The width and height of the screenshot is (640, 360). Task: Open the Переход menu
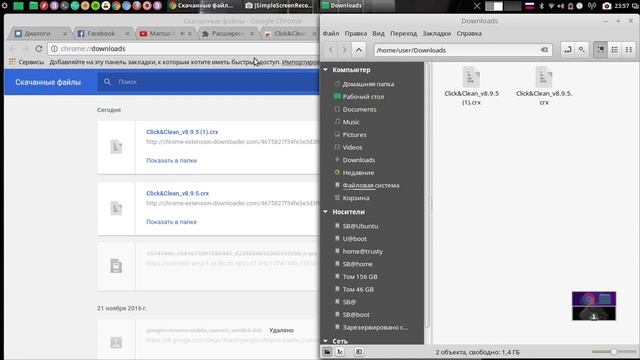tap(403, 33)
